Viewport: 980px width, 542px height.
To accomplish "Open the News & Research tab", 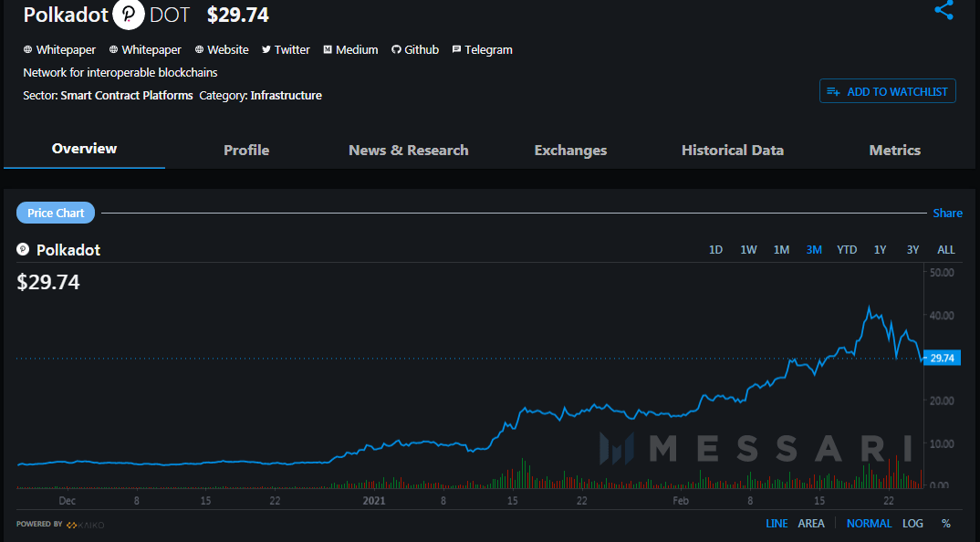I will tap(408, 150).
